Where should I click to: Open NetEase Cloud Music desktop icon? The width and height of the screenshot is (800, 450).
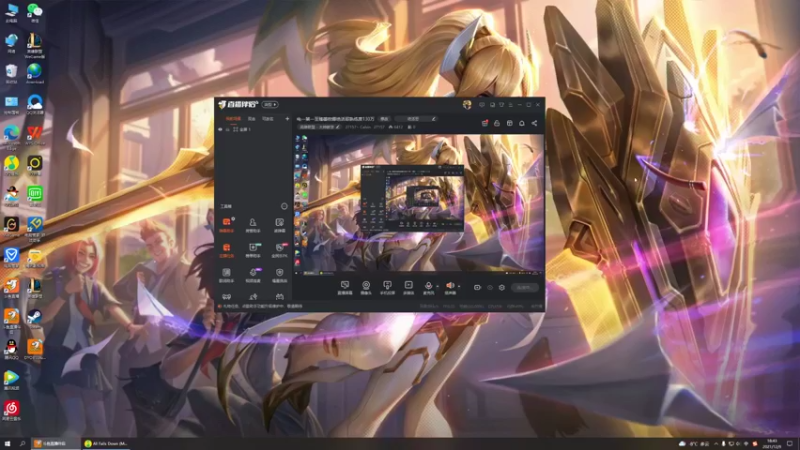pos(11,411)
